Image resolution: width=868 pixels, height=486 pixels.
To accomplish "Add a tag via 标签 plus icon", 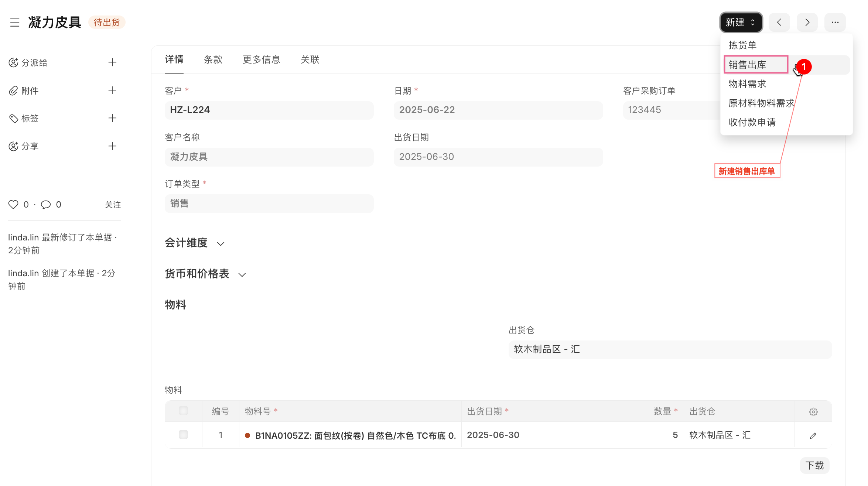I will 112,118.
